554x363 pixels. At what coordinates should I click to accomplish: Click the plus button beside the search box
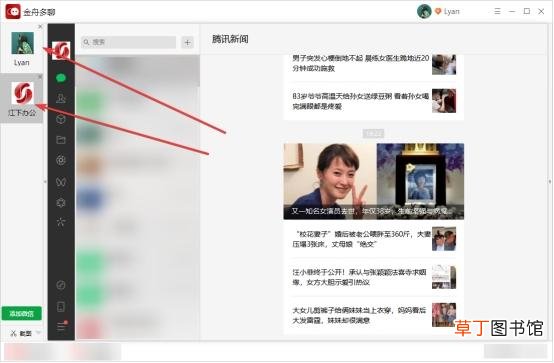(188, 42)
